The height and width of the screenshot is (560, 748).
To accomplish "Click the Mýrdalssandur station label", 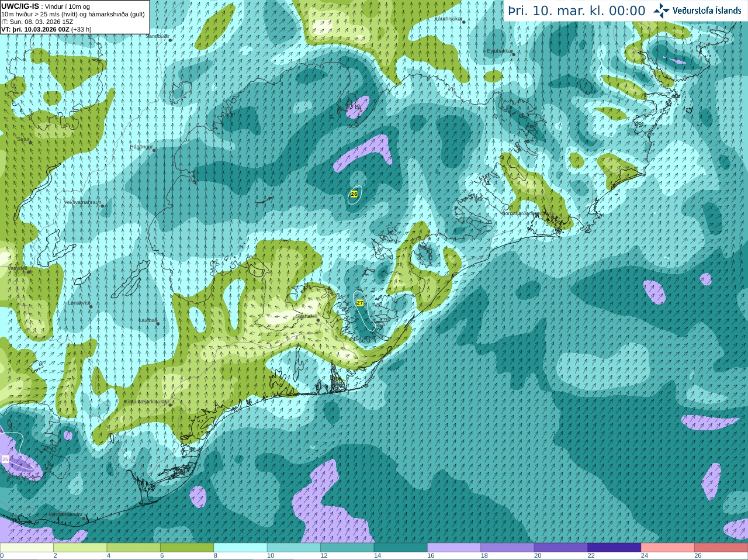I will point(65,514).
